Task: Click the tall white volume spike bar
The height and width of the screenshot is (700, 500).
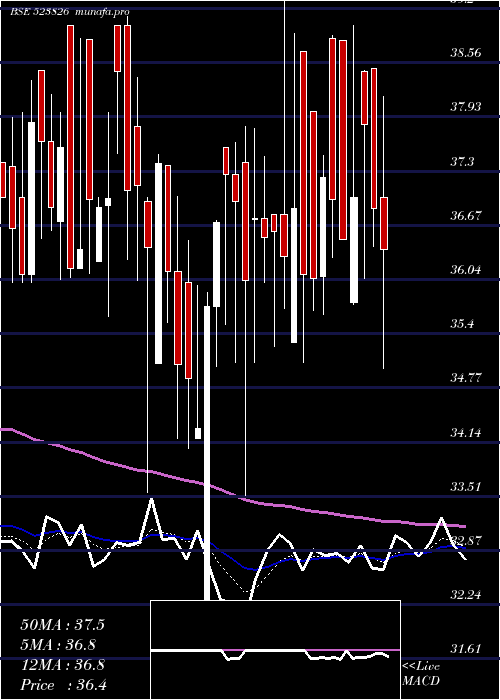Action: pos(207,453)
